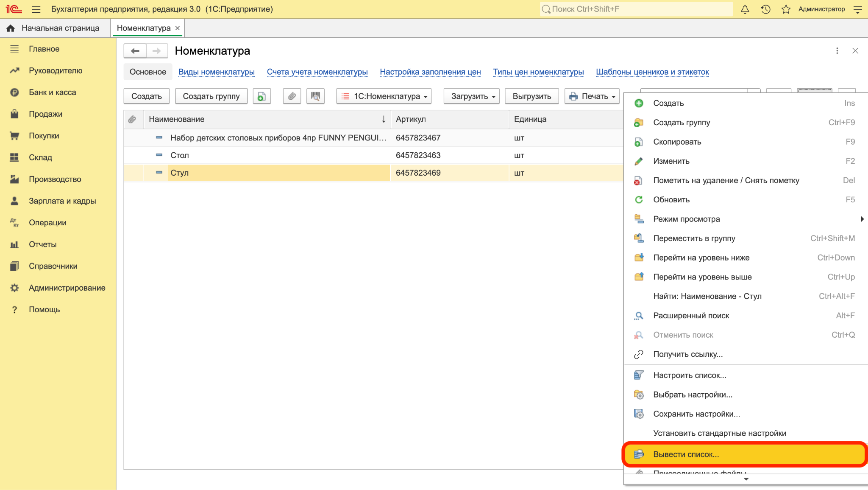Screen dimensions: 868x490
Task: Click copy item toolbar icon
Action: pos(262,96)
